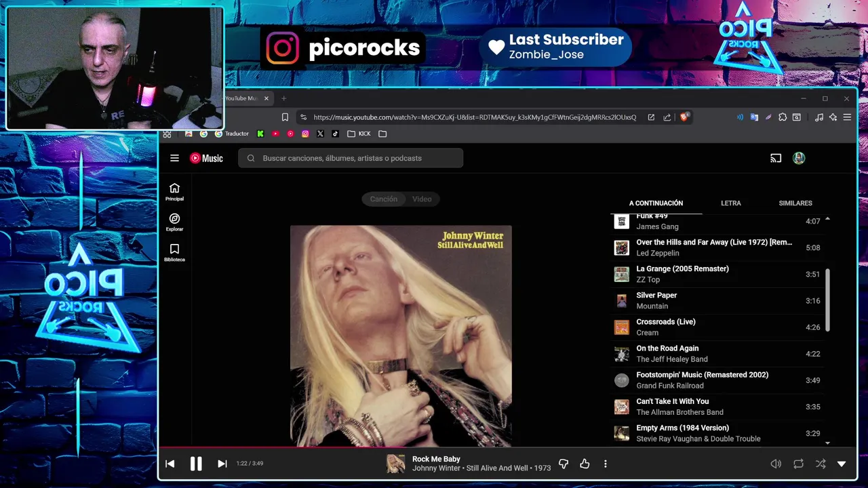Viewport: 868px width, 488px height.
Task: Like Rock Me Baby with thumbs up
Action: (x=585, y=464)
